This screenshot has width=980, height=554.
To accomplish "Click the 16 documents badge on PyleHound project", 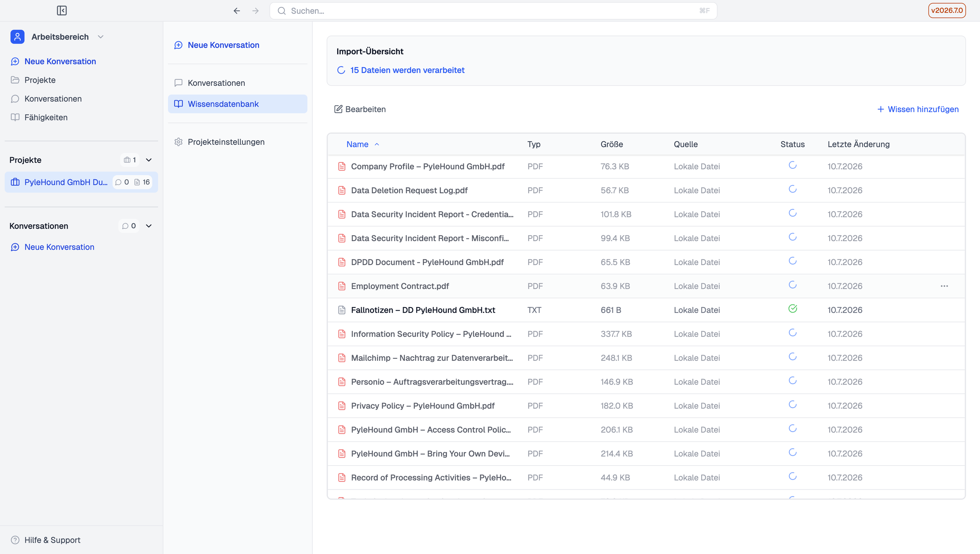I will click(x=142, y=182).
